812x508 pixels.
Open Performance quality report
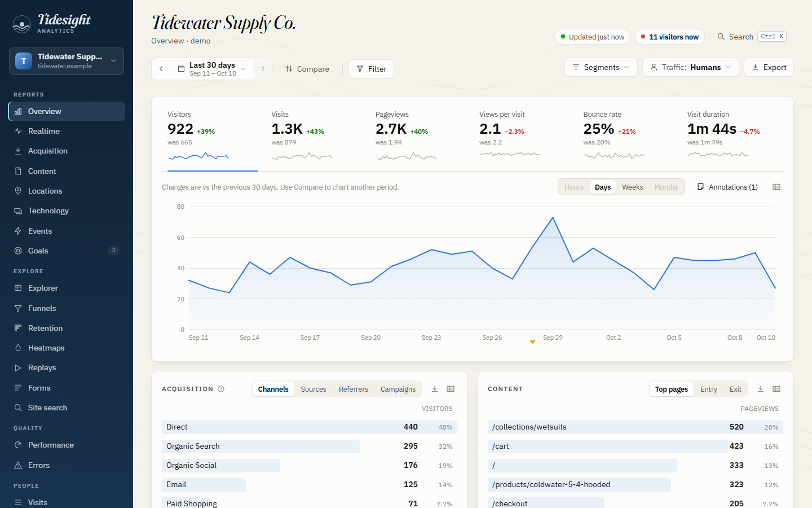point(67,445)
